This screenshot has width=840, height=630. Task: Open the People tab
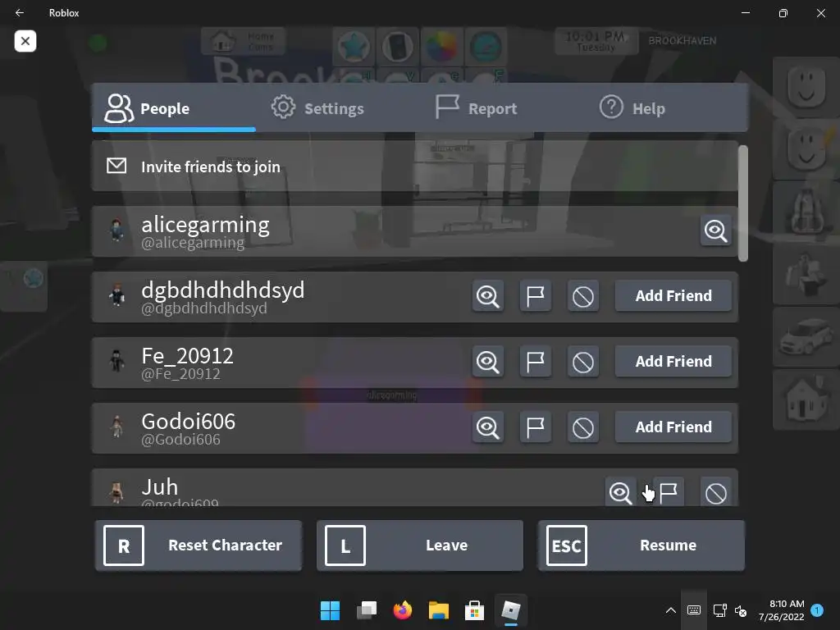[x=174, y=108]
